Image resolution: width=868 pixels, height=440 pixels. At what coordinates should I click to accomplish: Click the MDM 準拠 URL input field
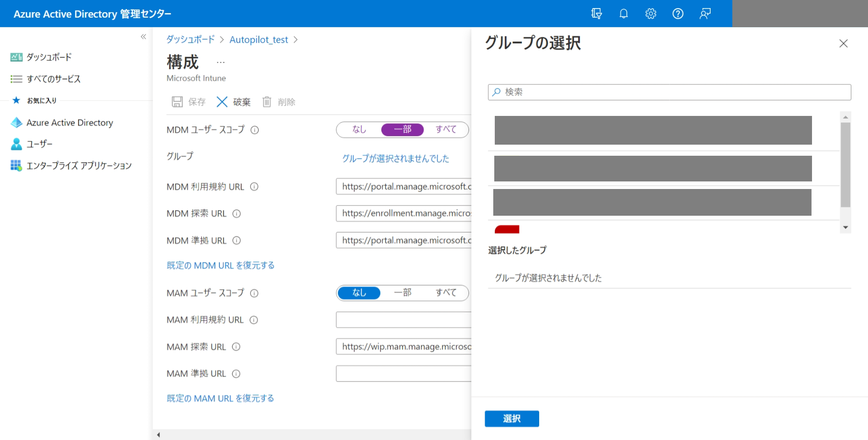(x=403, y=240)
